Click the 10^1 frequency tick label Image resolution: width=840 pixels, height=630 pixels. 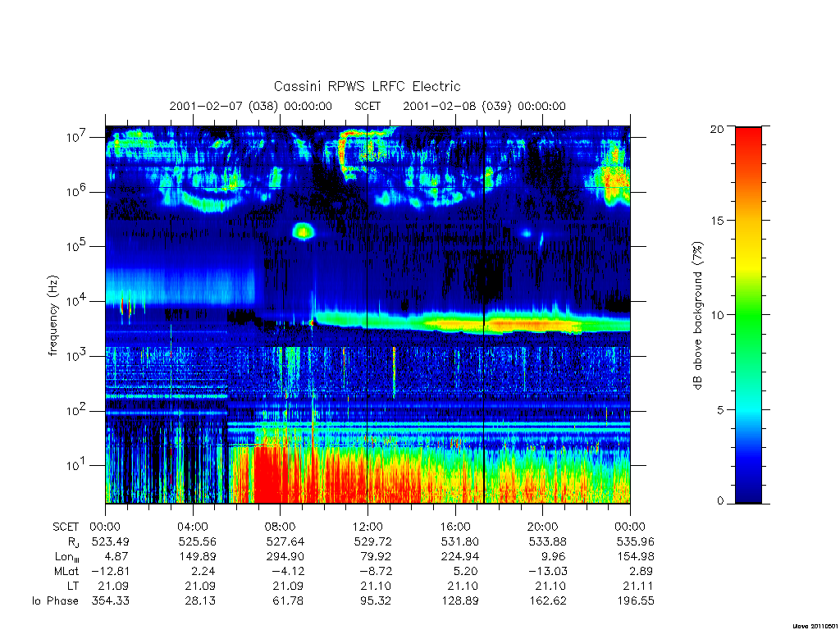coord(76,465)
